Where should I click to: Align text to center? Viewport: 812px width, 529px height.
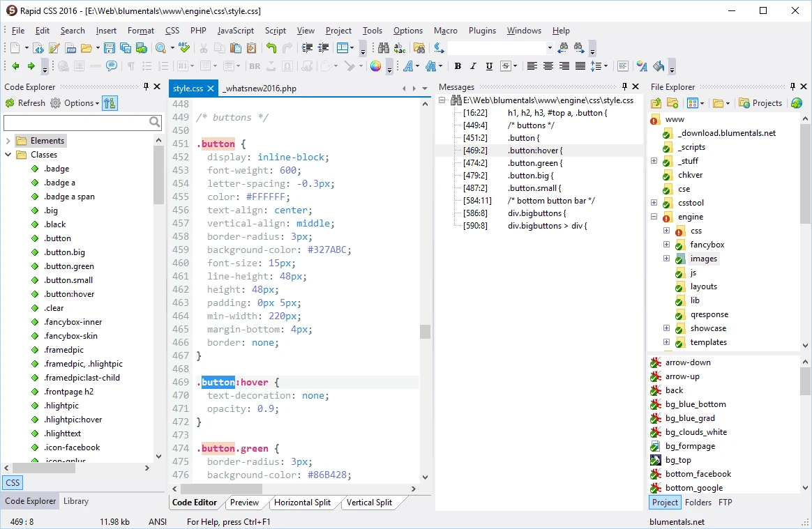point(548,66)
